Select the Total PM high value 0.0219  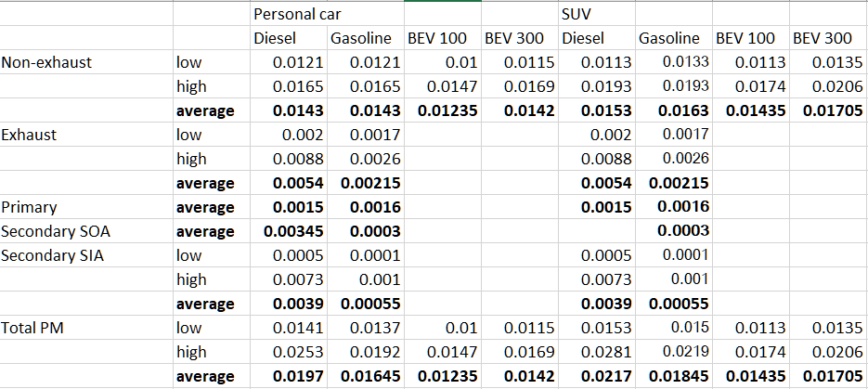685,352
